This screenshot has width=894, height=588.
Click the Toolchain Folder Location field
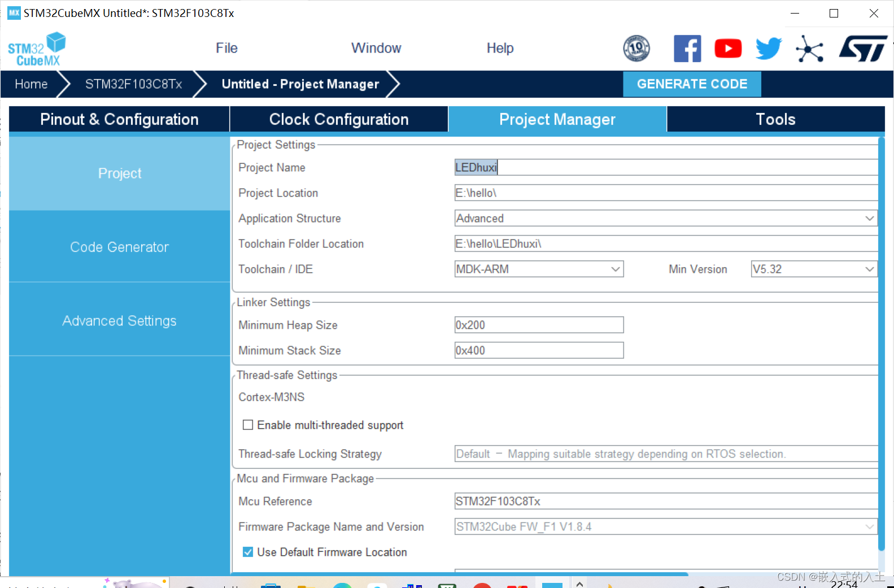666,243
